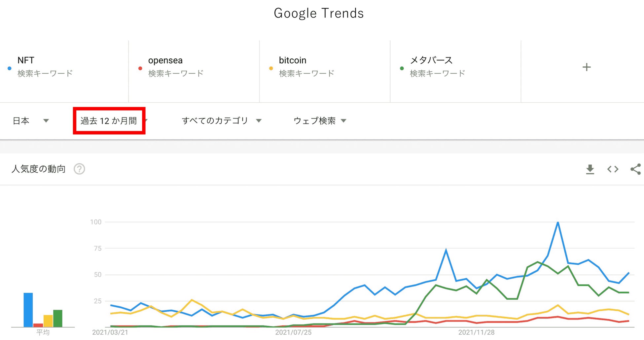The image size is (644, 340).
Task: Edit the bitcoin search term
Action: [293, 60]
